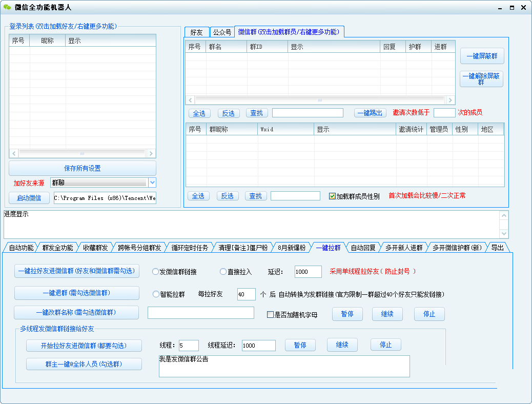Click the 一键屏蔽群 button

(x=482, y=56)
